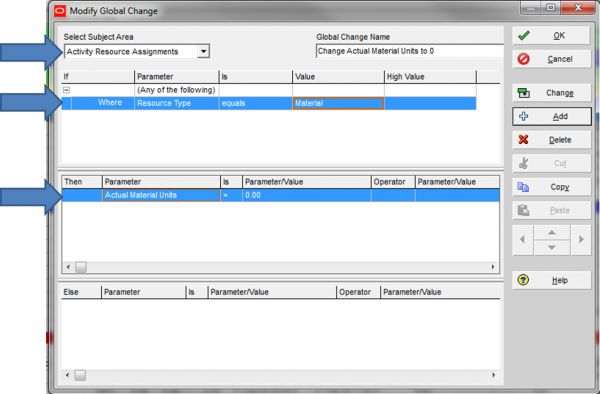Image resolution: width=600 pixels, height=394 pixels.
Task: Edit the Global Change Name field
Action: click(409, 51)
